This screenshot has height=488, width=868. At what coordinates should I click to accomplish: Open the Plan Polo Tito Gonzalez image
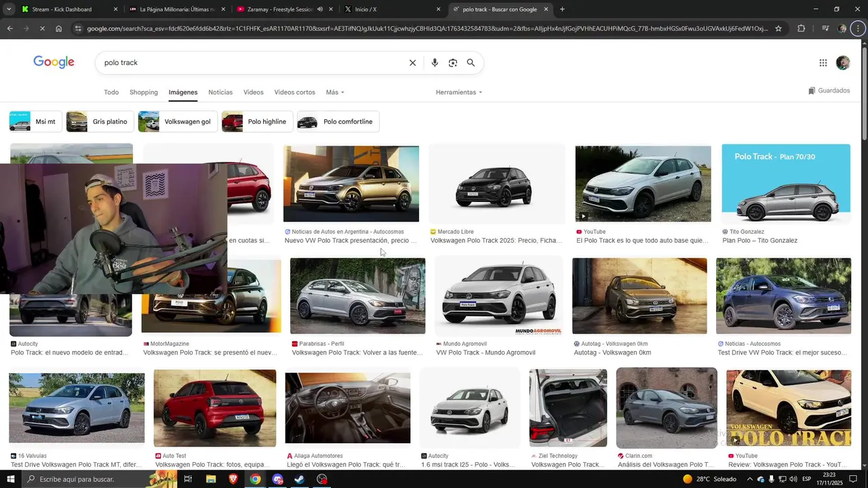tap(786, 184)
